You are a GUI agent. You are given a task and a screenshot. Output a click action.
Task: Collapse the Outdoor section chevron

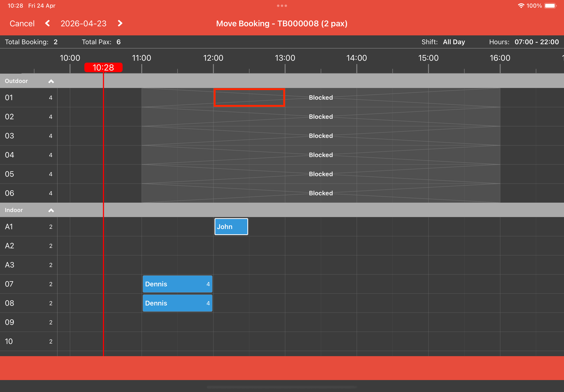[x=51, y=81]
